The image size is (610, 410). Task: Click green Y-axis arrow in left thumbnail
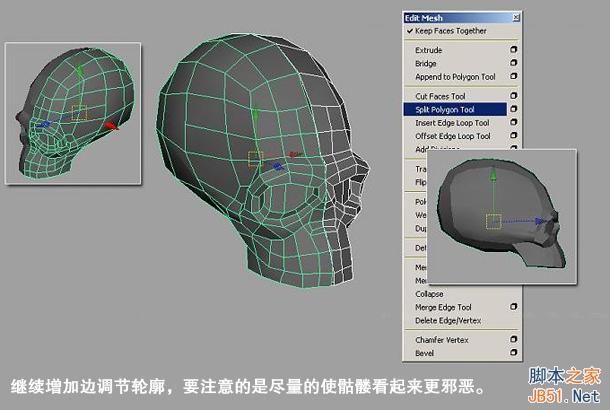pos(80,70)
